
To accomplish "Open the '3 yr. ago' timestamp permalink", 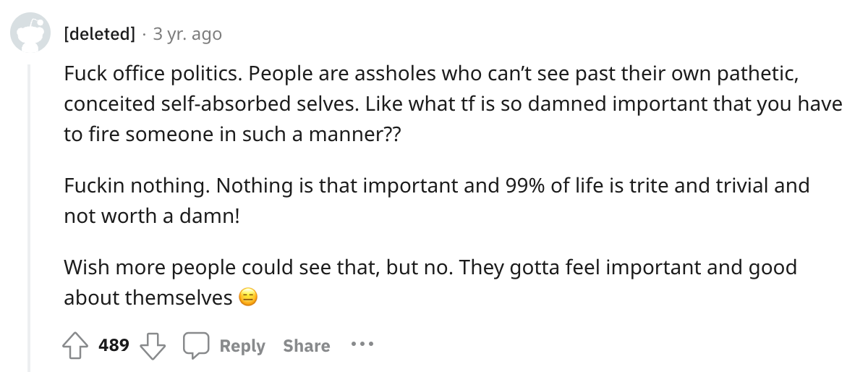I will pyautogui.click(x=187, y=33).
